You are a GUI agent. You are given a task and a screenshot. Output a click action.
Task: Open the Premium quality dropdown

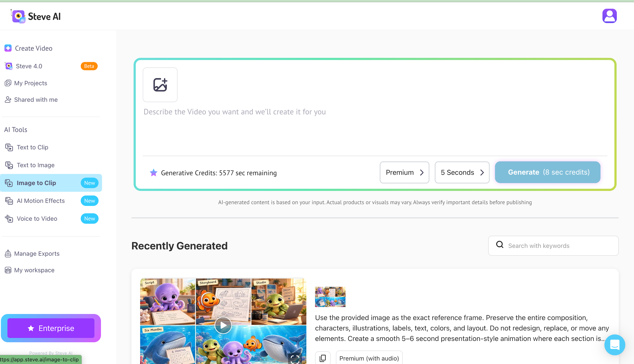coord(404,172)
